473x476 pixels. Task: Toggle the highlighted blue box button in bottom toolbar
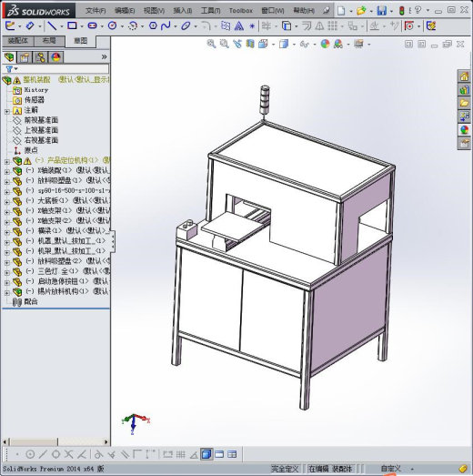[x=206, y=454]
